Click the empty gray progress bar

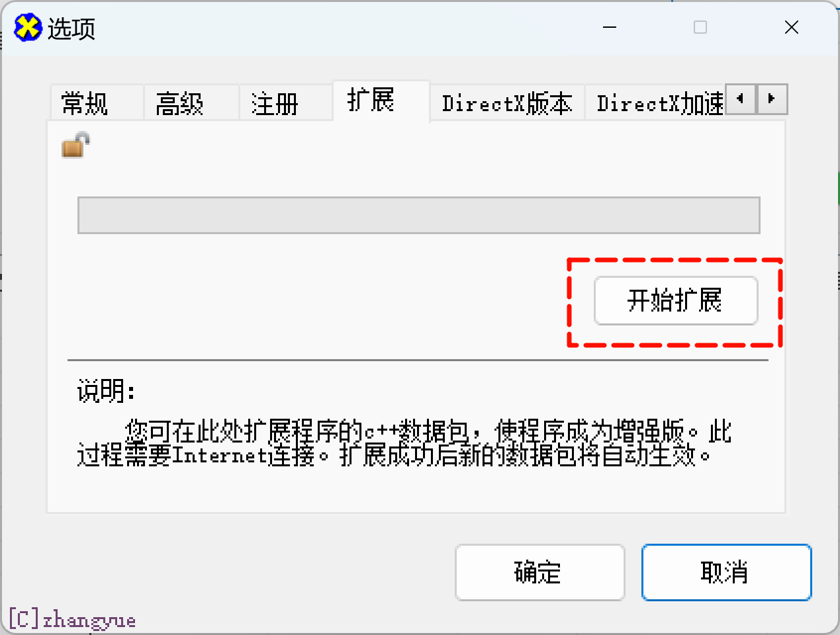point(419,215)
